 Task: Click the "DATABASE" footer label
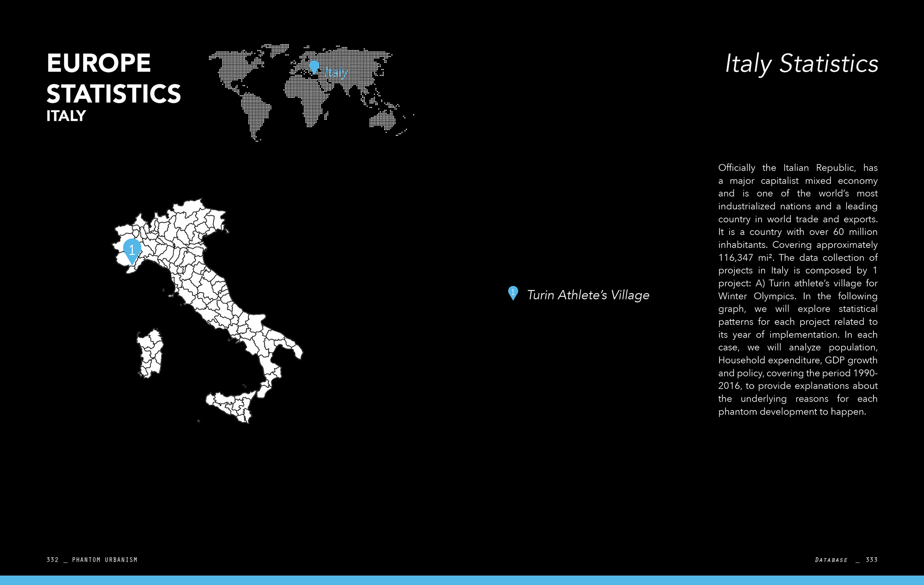click(x=831, y=560)
